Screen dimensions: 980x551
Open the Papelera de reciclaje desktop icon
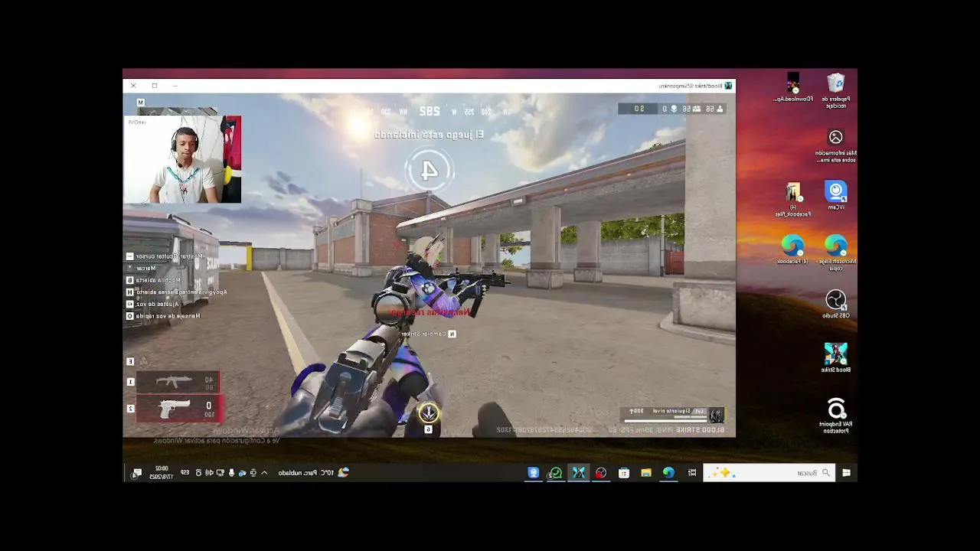(x=835, y=90)
